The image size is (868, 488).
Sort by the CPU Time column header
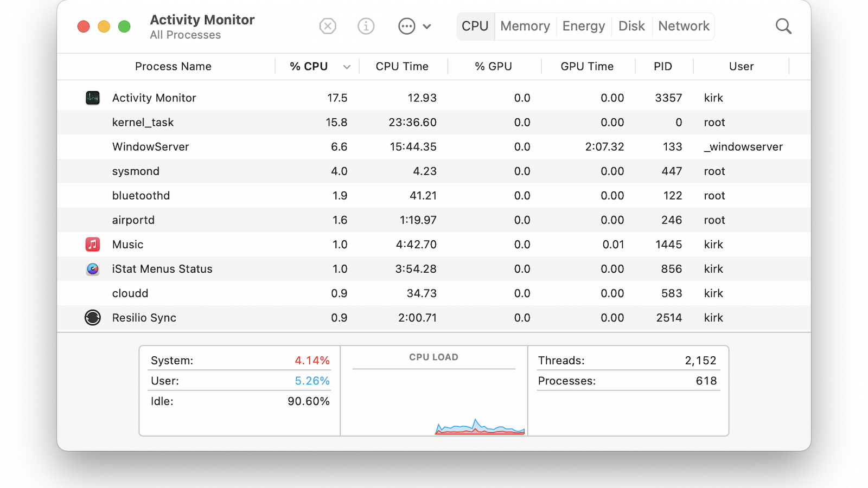click(402, 67)
